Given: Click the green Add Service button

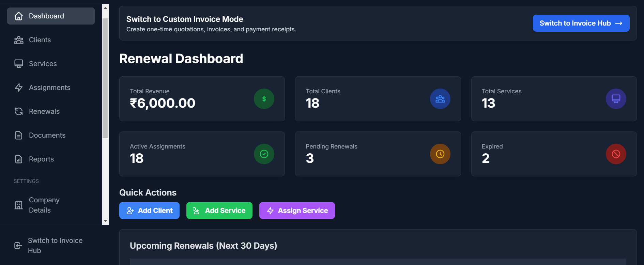Looking at the screenshot, I should click(x=219, y=211).
